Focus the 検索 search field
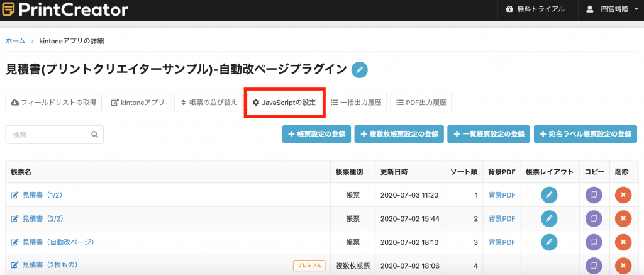The width and height of the screenshot is (644, 275). 54,135
